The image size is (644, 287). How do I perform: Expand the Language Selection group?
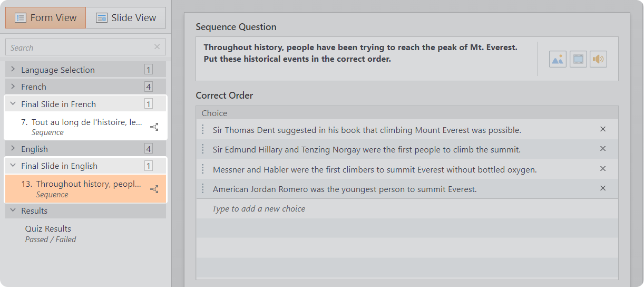tap(13, 70)
